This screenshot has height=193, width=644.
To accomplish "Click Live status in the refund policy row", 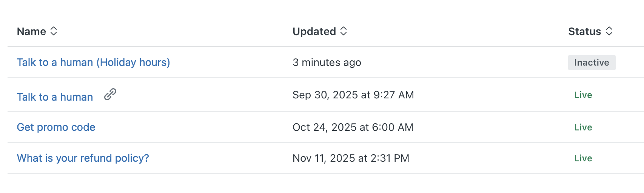I will (583, 158).
